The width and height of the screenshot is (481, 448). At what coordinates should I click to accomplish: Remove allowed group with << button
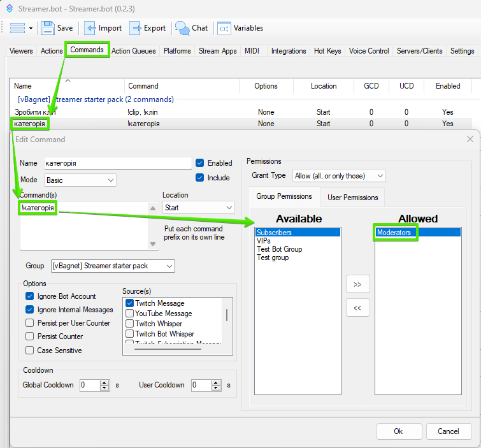[x=357, y=307]
